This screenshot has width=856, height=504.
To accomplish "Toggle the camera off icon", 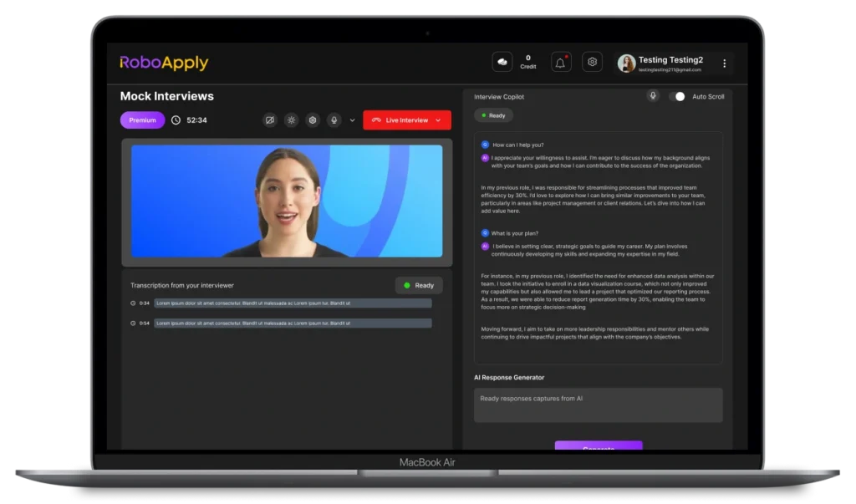I will coord(269,120).
